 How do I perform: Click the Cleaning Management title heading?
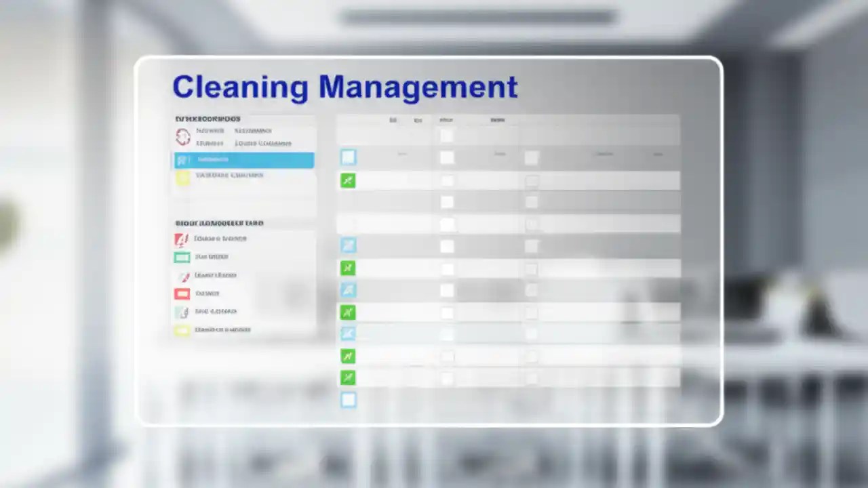(x=344, y=87)
